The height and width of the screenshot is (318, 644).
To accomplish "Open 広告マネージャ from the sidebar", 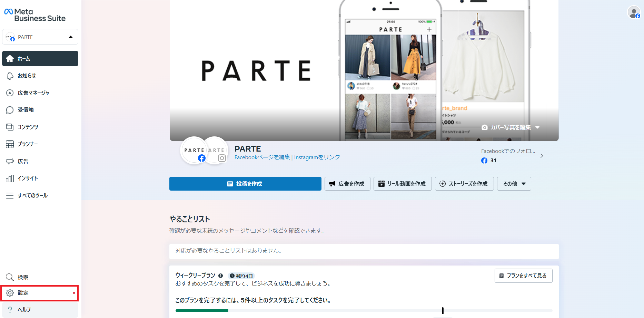I will pos(40,93).
